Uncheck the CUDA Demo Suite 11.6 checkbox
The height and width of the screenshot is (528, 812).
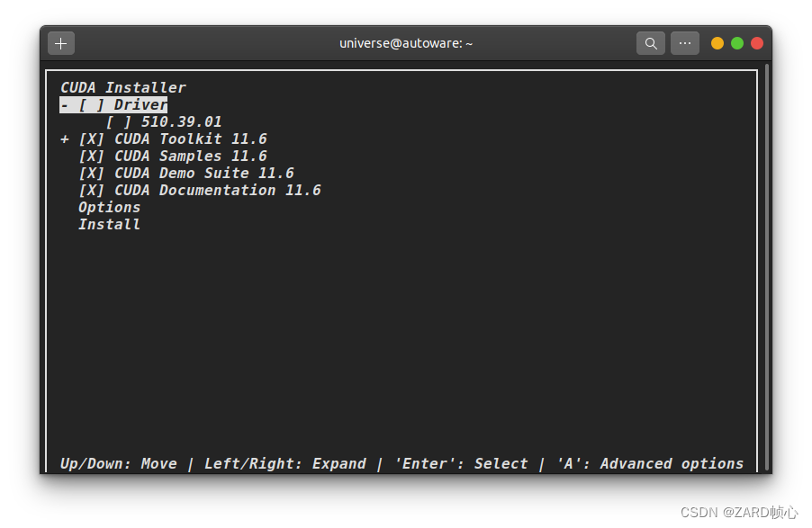91,174
